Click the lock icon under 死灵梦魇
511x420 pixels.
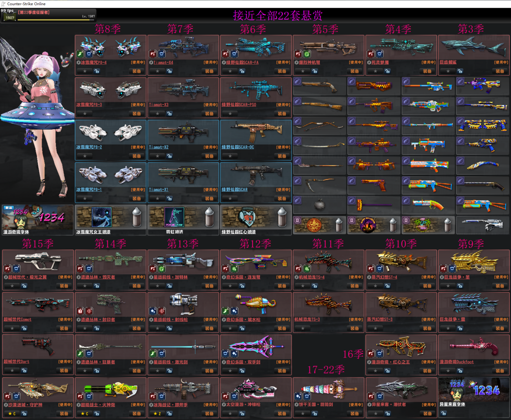(x=388, y=71)
